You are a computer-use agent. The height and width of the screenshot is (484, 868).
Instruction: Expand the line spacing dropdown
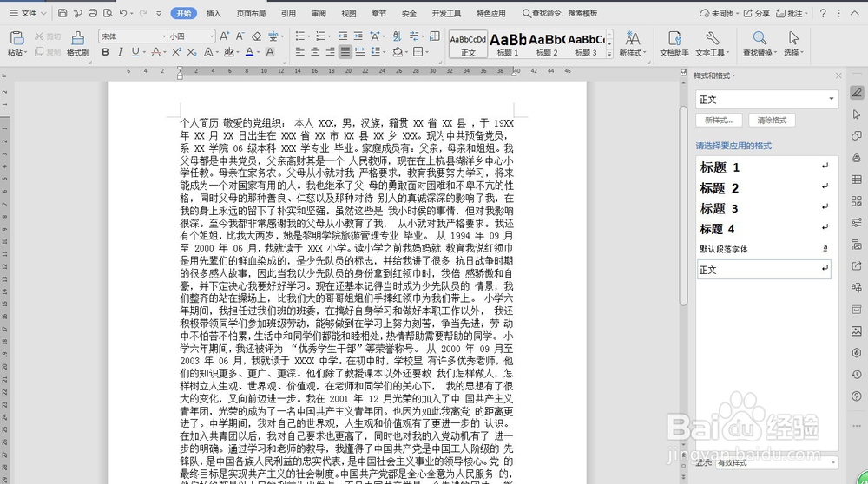tap(385, 52)
